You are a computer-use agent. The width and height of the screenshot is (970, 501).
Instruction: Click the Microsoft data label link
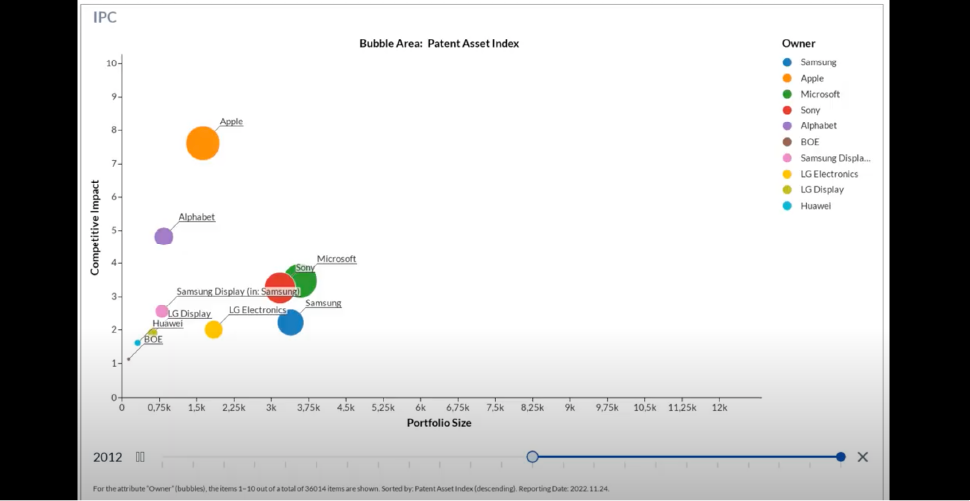pos(336,259)
